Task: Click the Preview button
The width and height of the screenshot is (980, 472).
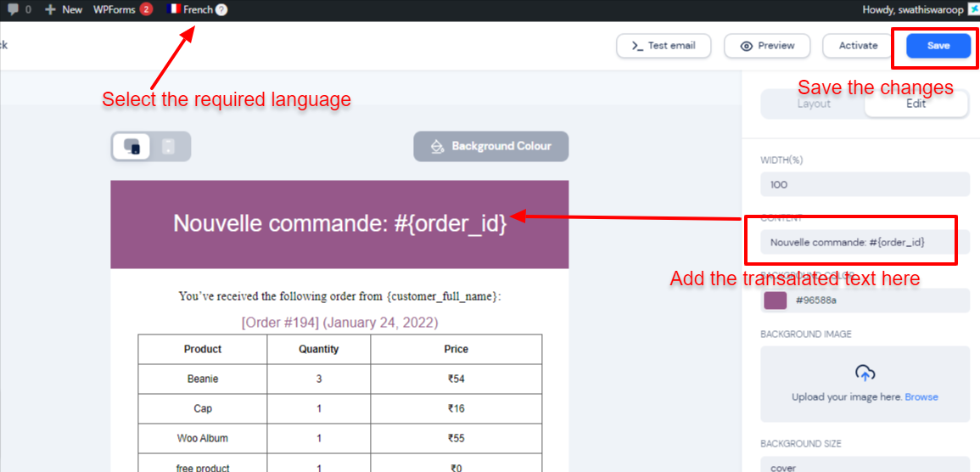Action: point(767,46)
